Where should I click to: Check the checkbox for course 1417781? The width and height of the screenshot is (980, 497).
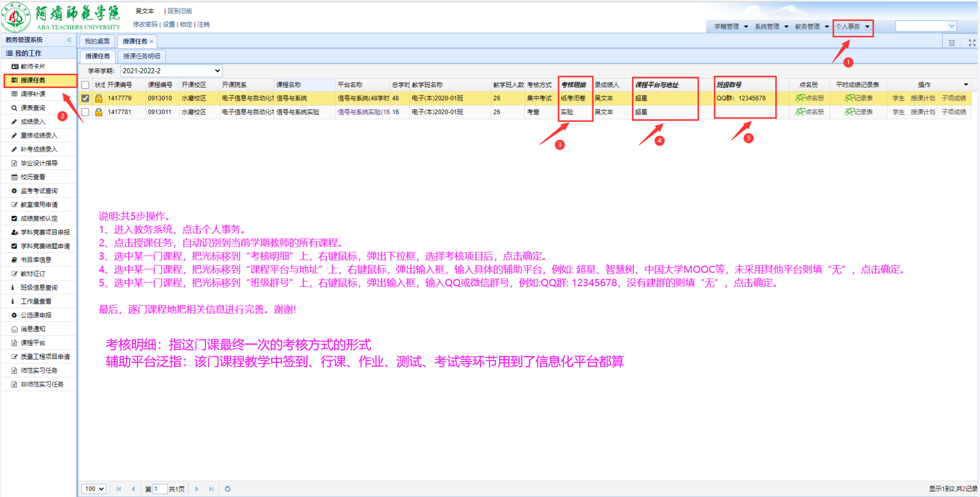pos(85,112)
